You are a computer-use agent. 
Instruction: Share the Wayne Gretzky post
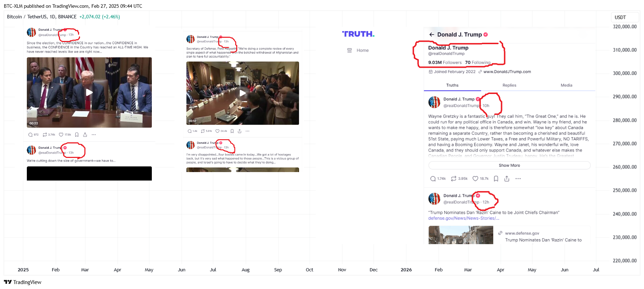[507, 179]
